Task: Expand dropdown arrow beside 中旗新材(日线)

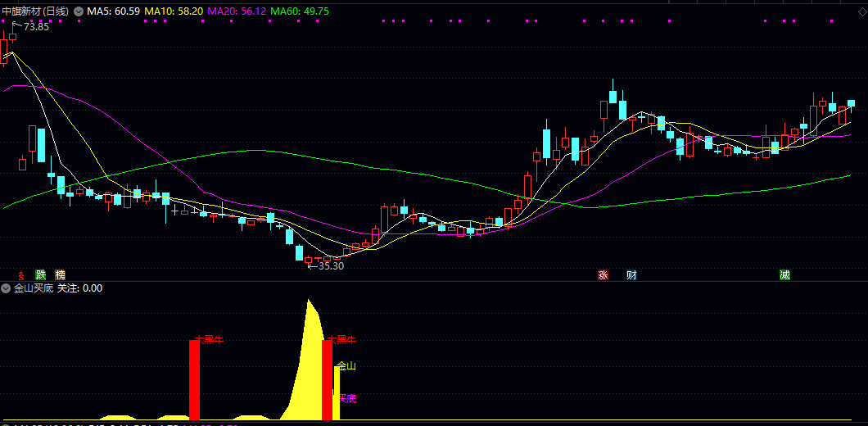Action: tap(79, 11)
